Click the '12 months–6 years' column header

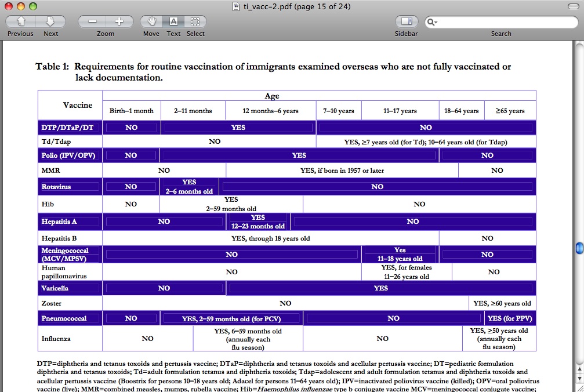point(270,111)
